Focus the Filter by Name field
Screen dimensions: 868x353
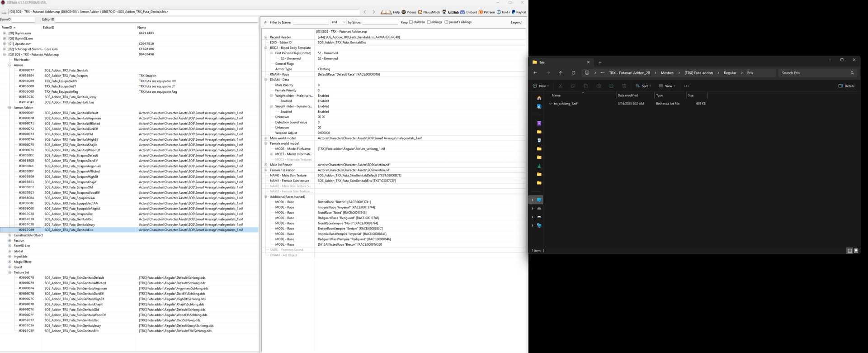311,22
